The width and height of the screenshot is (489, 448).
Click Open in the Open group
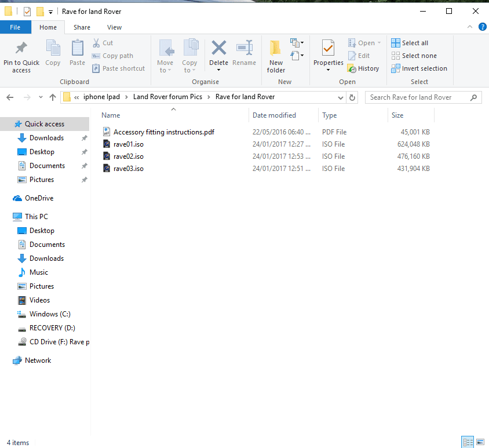point(364,43)
